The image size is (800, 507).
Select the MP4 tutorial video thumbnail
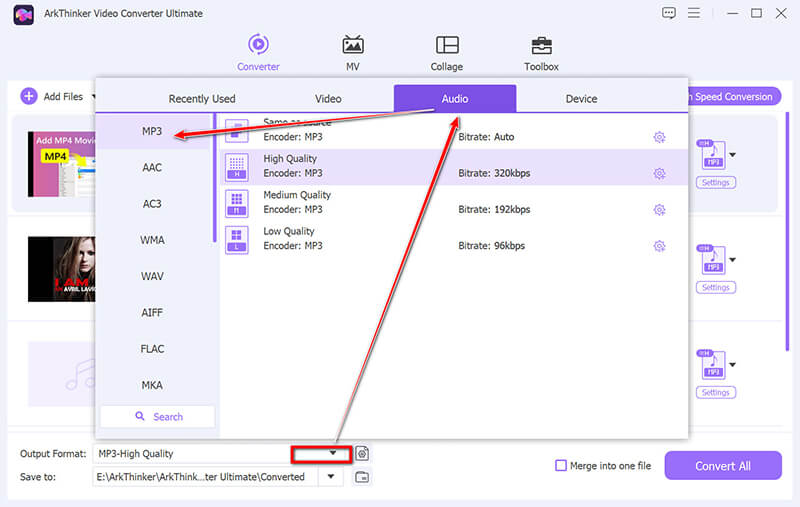(62, 164)
